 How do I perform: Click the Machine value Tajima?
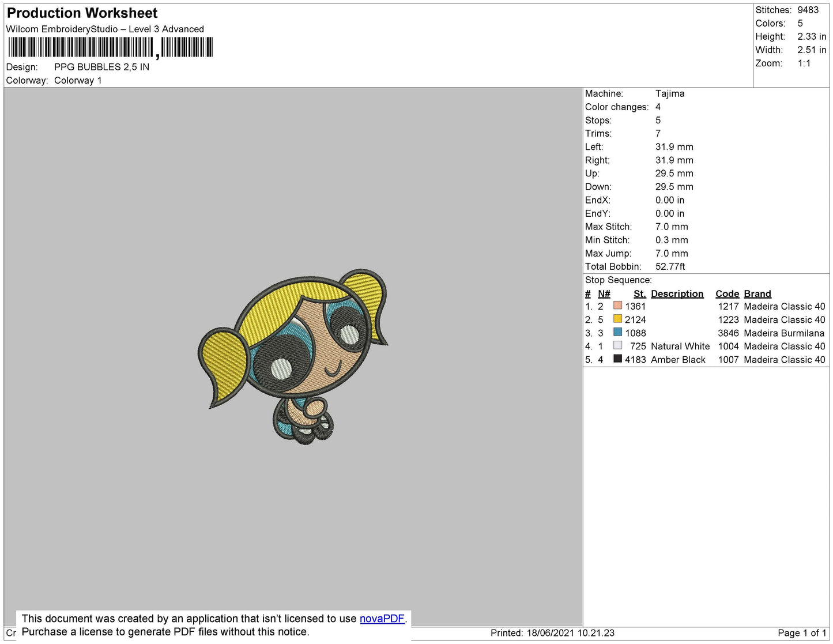coord(670,94)
